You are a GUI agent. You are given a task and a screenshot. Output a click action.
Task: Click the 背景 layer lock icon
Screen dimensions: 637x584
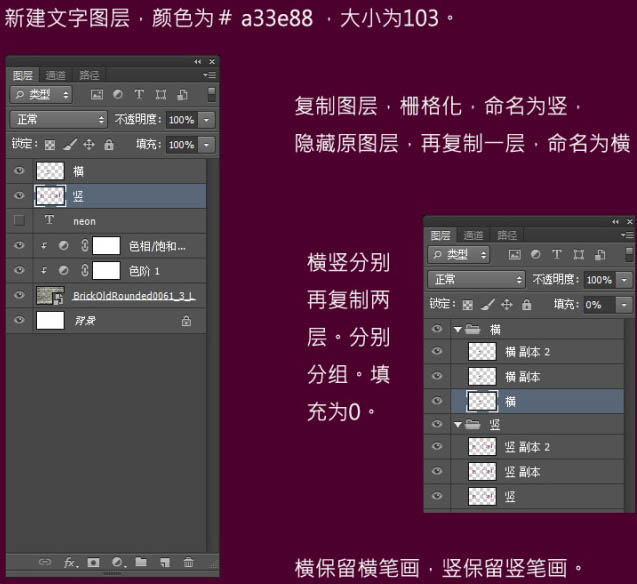[186, 321]
